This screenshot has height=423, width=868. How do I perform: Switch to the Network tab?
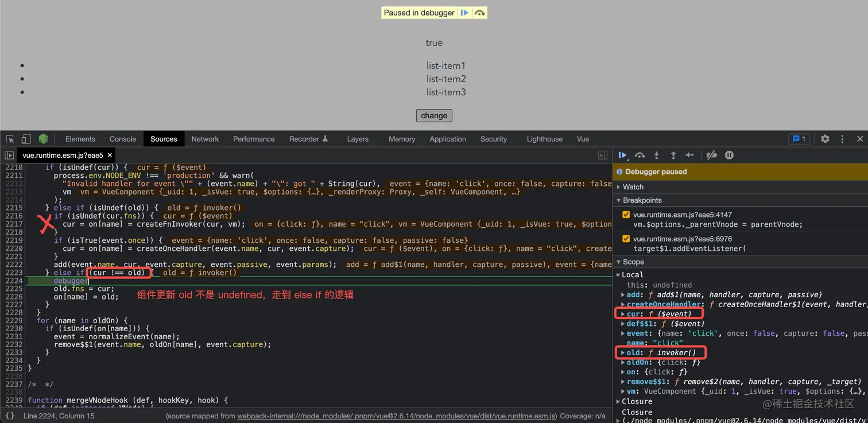click(x=205, y=139)
